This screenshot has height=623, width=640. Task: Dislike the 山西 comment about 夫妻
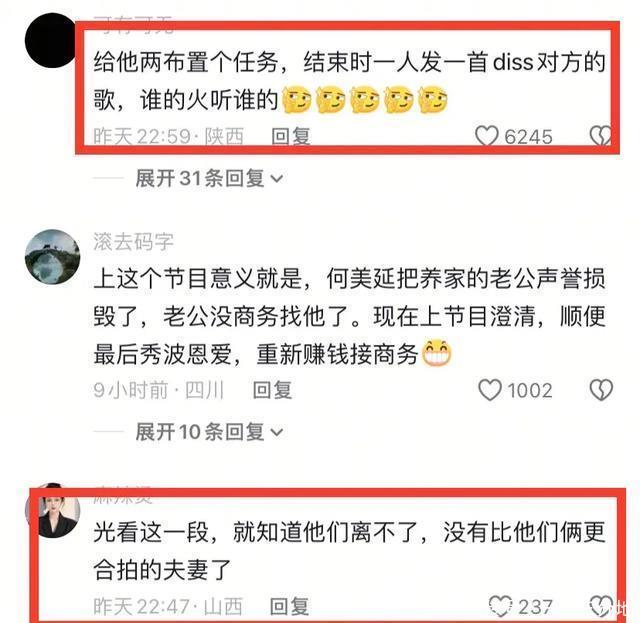coord(601,605)
